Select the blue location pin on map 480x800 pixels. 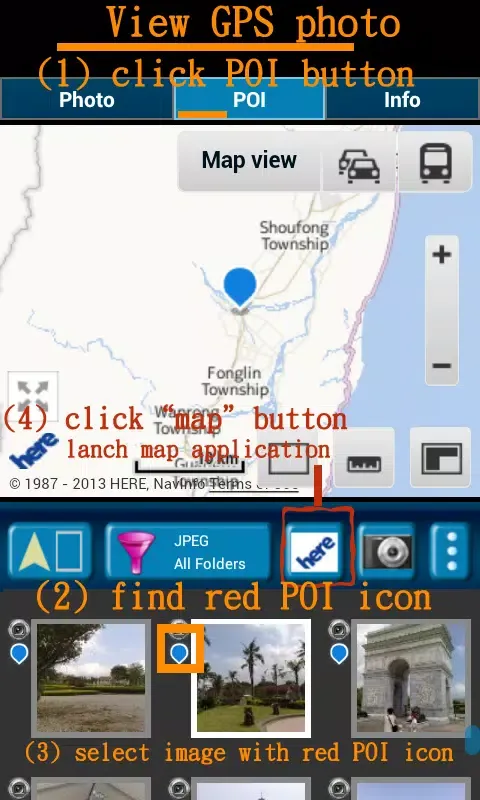click(x=240, y=288)
